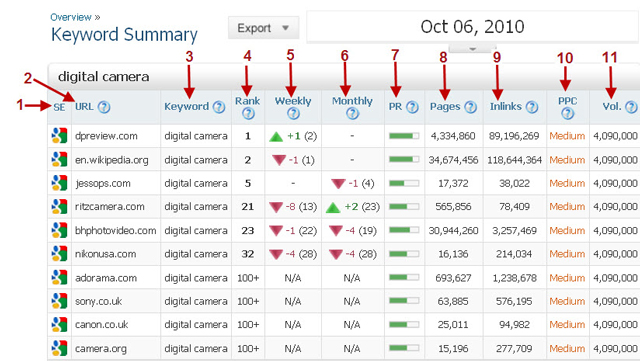Go to the Overview breadcrumb link
The width and height of the screenshot is (640, 361).
point(71,17)
